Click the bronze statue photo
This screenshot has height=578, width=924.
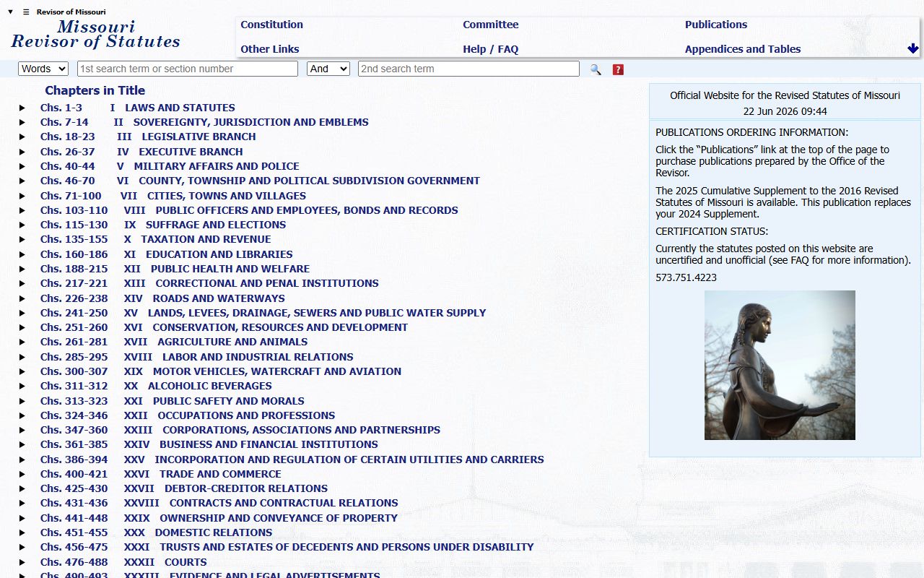(780, 365)
